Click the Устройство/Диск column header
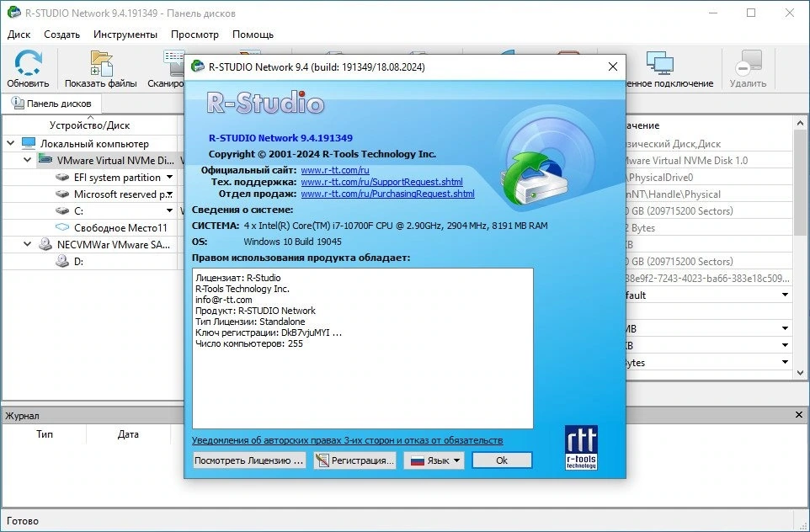This screenshot has width=810, height=532. (90, 125)
